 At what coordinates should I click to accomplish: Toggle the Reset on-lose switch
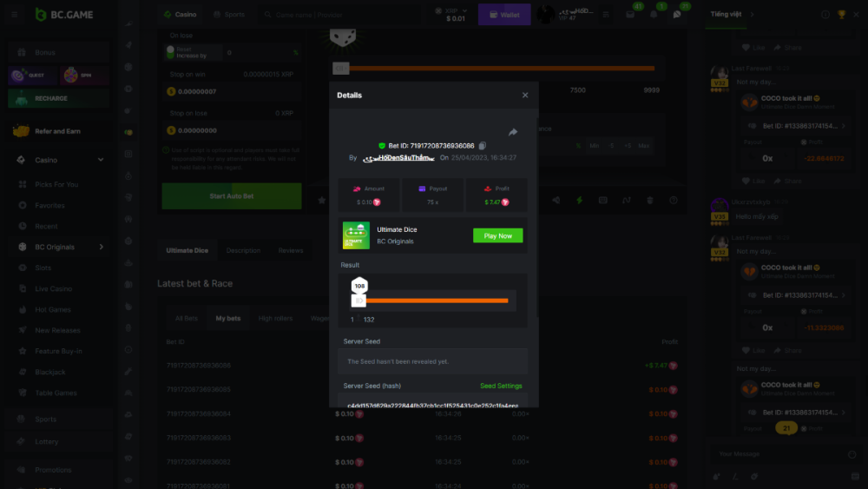170,52
